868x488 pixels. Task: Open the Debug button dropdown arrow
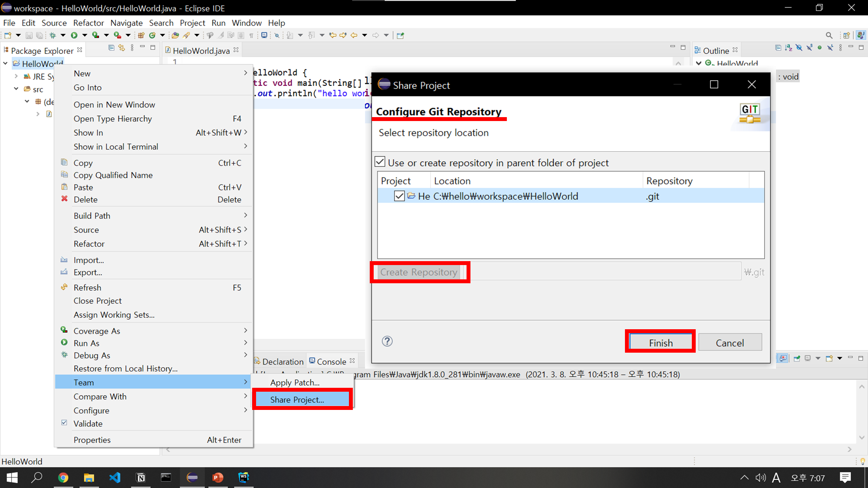point(63,35)
